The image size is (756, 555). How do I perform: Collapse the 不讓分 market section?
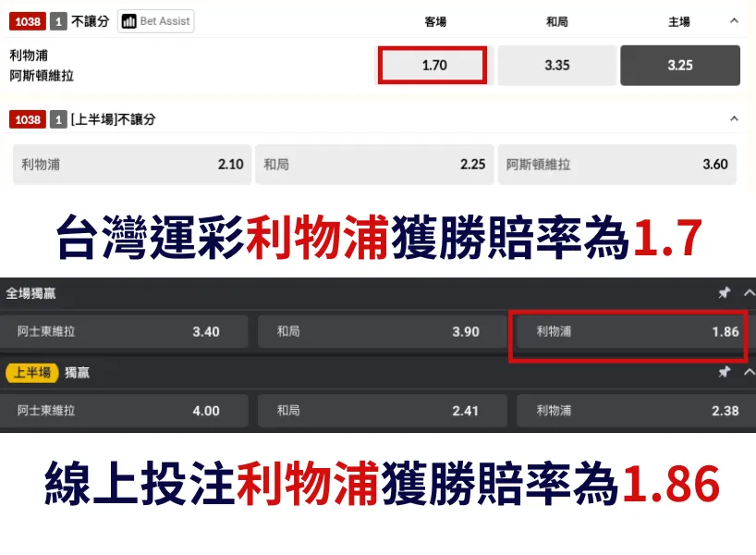pos(735,20)
